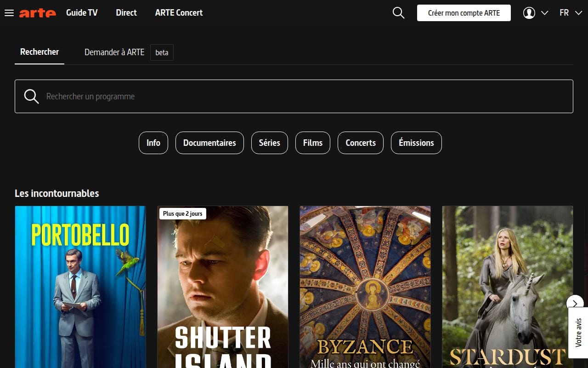Open ARTE Concert section

[179, 13]
